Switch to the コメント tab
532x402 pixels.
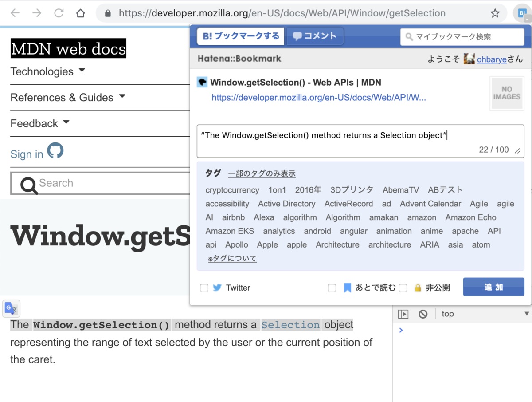[315, 36]
